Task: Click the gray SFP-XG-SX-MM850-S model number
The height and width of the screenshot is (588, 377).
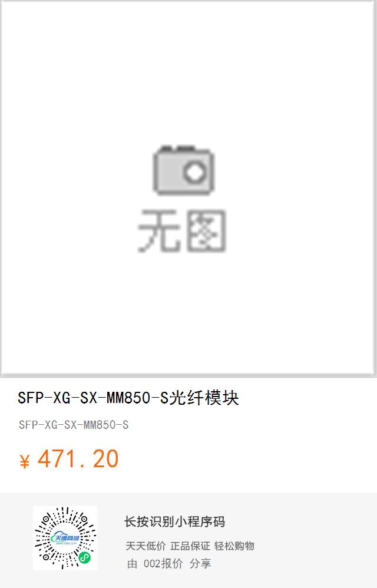Action: click(74, 425)
